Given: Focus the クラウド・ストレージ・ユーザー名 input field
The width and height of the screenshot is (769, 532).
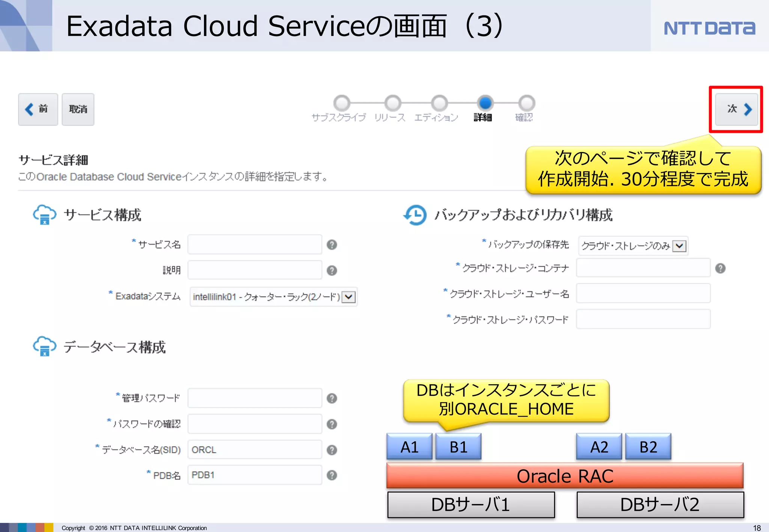Looking at the screenshot, I should click(x=644, y=293).
